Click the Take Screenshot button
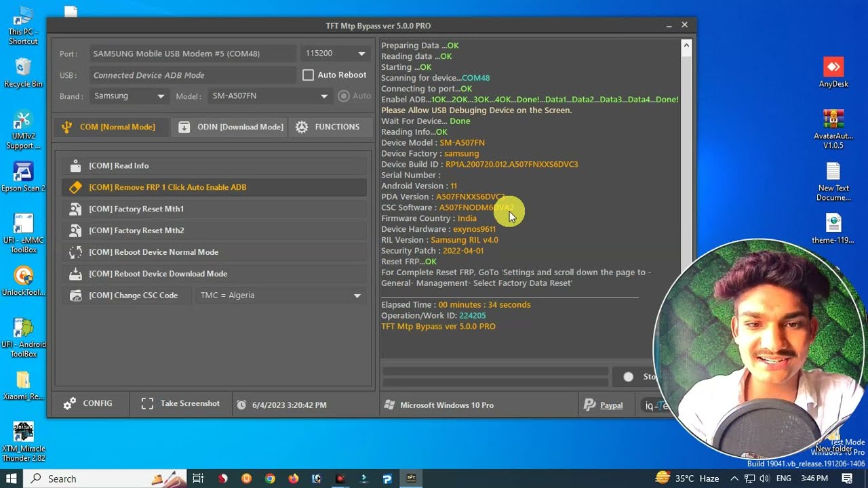Image resolution: width=868 pixels, height=488 pixels. tap(180, 404)
